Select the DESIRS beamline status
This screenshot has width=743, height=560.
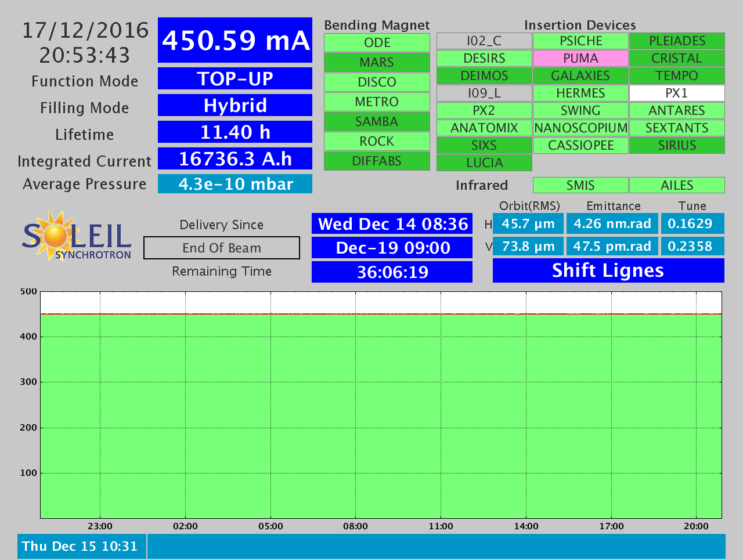pyautogui.click(x=484, y=59)
